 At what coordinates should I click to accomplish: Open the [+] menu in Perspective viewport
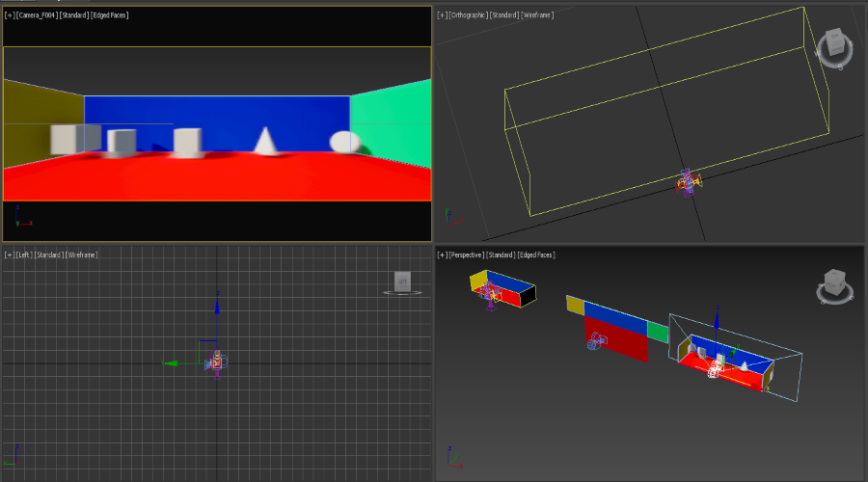(443, 255)
